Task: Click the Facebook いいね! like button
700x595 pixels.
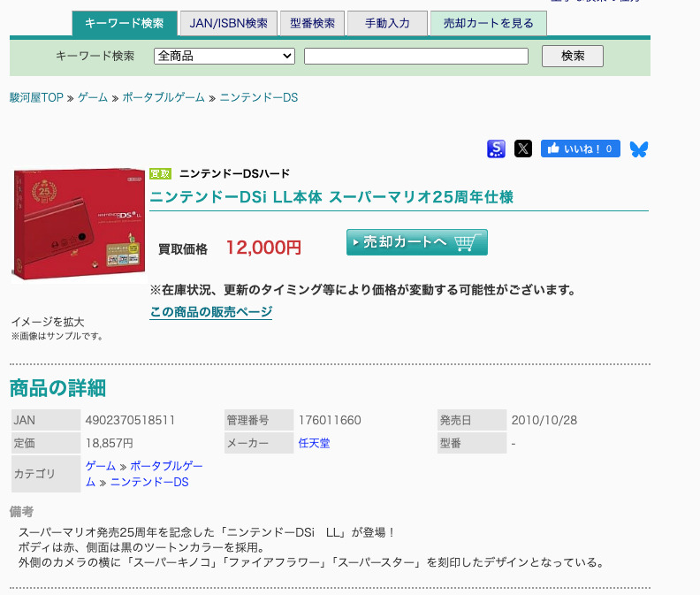Action: (581, 149)
